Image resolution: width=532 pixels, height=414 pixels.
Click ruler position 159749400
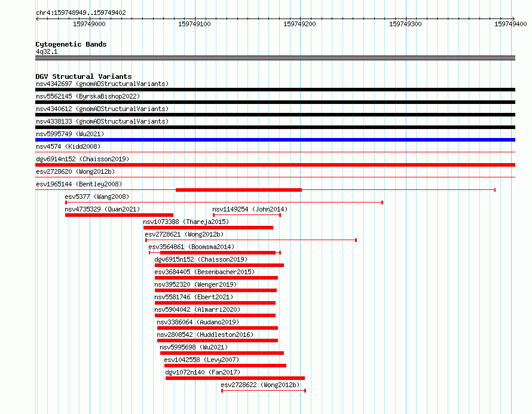pos(510,24)
